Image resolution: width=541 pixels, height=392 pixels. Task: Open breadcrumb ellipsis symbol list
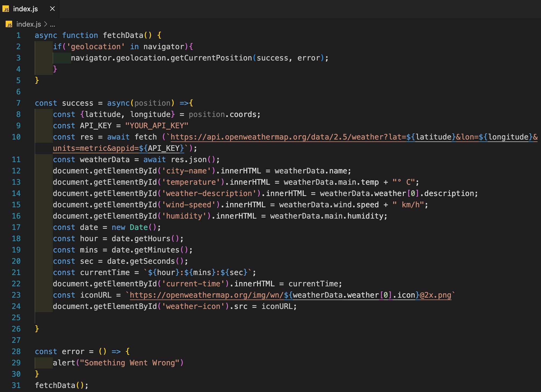[x=52, y=24]
